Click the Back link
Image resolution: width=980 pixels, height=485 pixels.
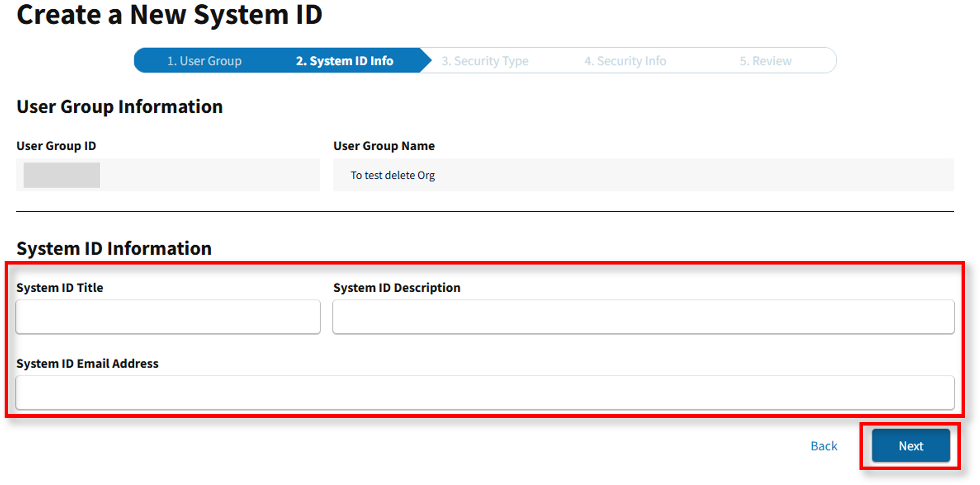(824, 446)
